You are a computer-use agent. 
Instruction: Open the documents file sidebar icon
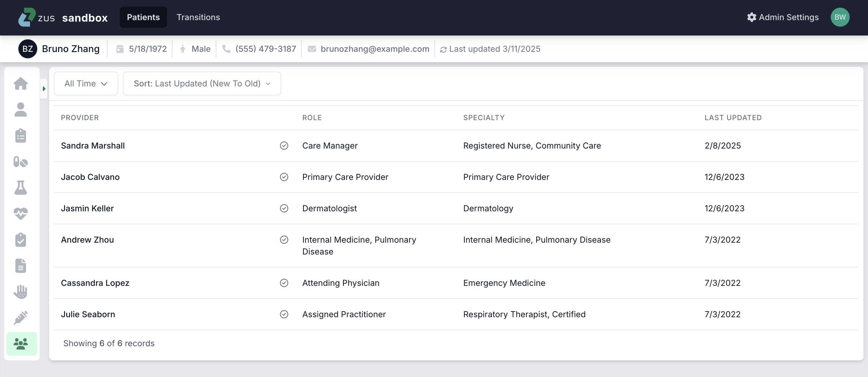click(x=21, y=266)
